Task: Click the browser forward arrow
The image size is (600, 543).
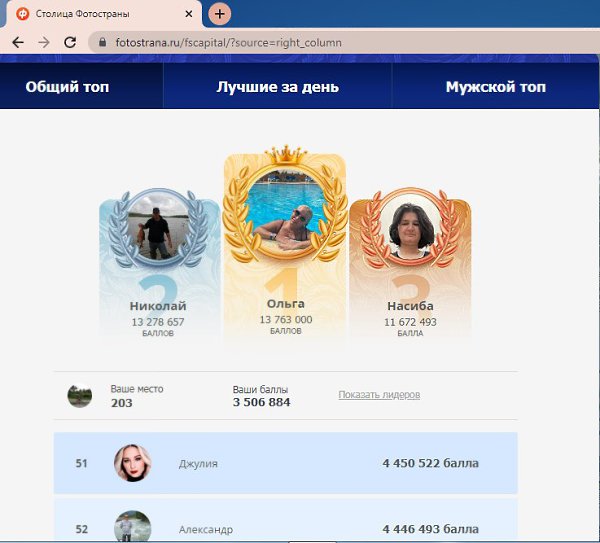Action: coord(43,43)
